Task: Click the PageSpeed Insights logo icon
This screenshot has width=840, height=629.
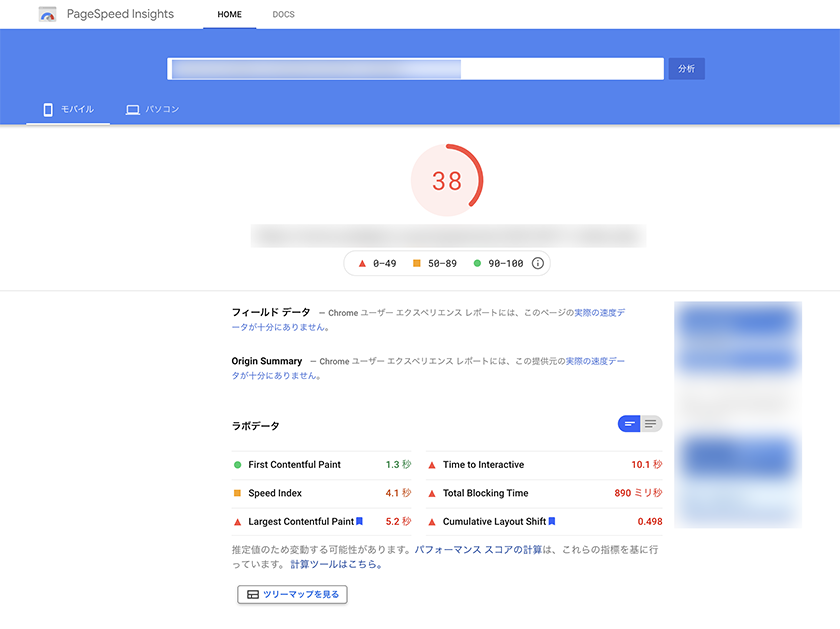Action: [48, 14]
